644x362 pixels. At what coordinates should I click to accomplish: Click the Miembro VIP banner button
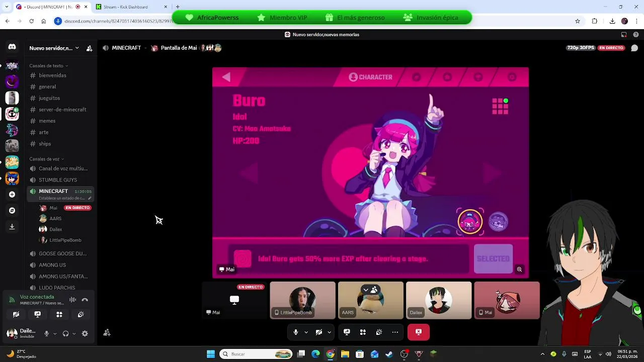[x=282, y=18]
